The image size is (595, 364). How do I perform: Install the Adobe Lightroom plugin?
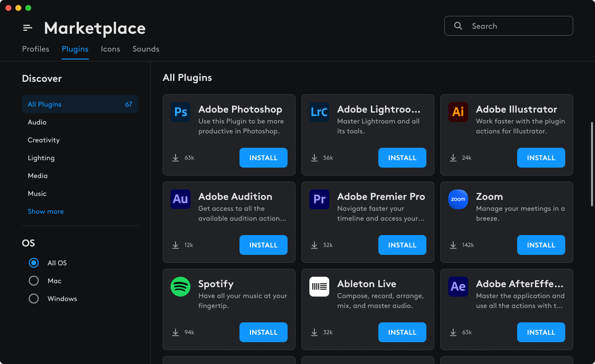point(402,158)
